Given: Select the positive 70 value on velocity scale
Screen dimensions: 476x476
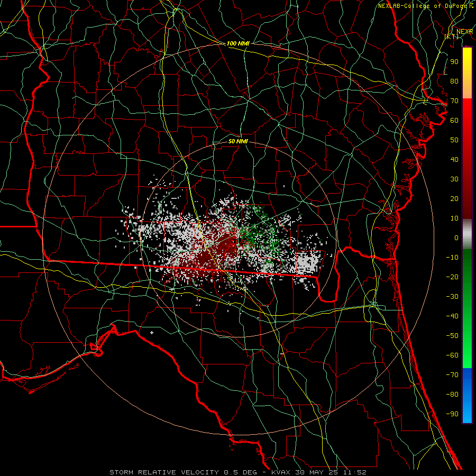Looking at the screenshot, I should [454, 101].
